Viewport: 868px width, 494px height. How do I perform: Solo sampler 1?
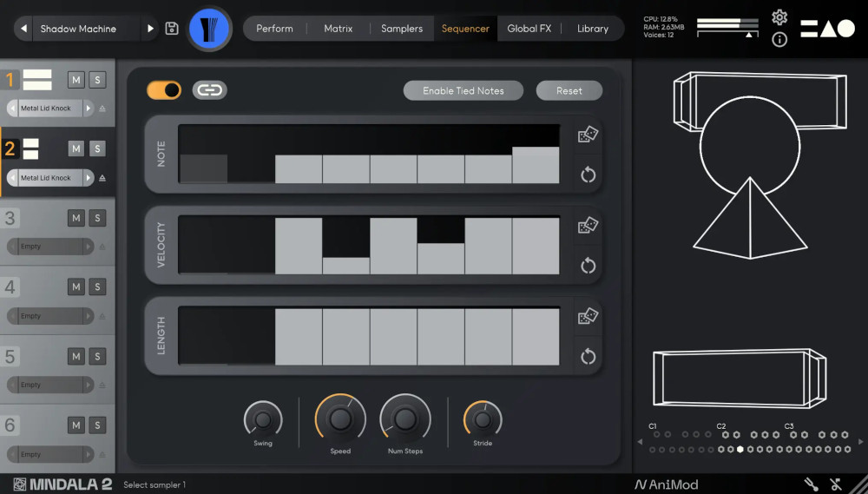point(97,80)
